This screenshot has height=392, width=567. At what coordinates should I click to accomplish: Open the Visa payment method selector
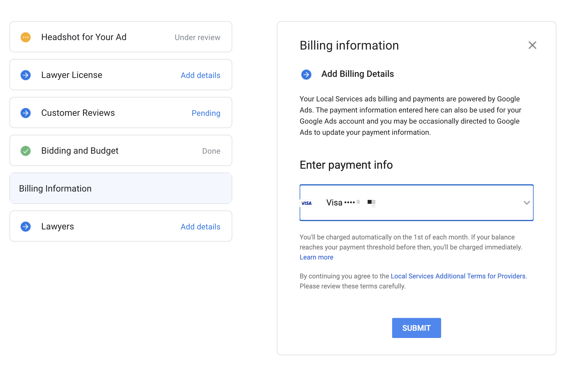pos(416,203)
